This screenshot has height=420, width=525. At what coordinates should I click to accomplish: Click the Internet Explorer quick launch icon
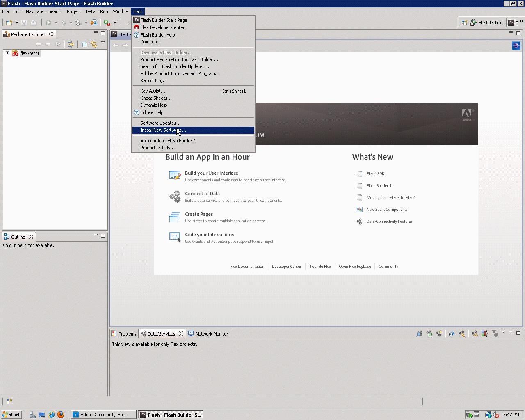52,415
